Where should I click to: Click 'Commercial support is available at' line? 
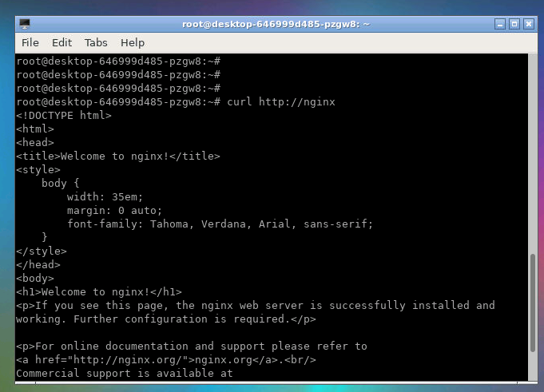coord(124,374)
